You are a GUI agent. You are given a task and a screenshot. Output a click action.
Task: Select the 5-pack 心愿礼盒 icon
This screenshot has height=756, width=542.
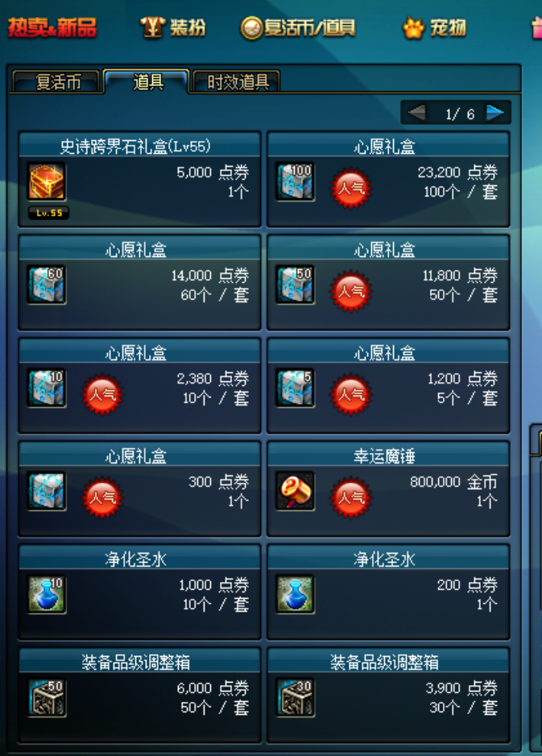tap(296, 388)
